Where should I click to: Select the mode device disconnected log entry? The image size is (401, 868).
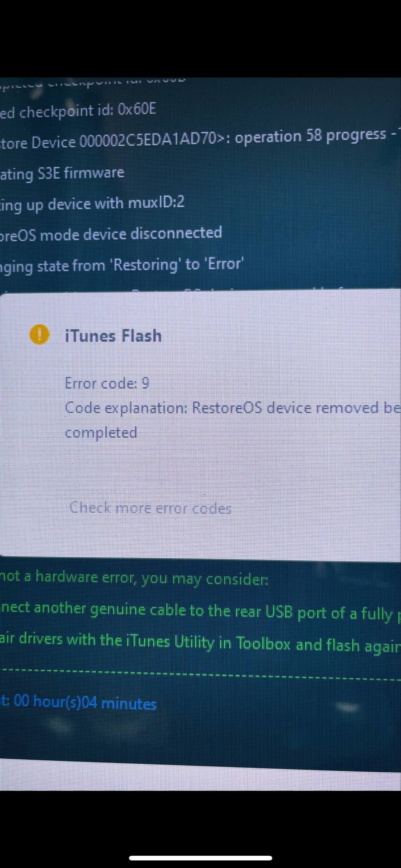(x=111, y=234)
